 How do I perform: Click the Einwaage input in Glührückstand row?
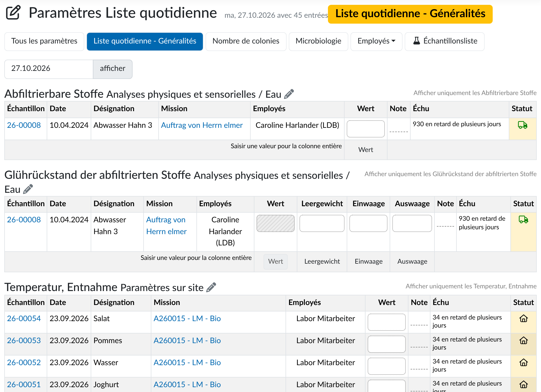(368, 223)
